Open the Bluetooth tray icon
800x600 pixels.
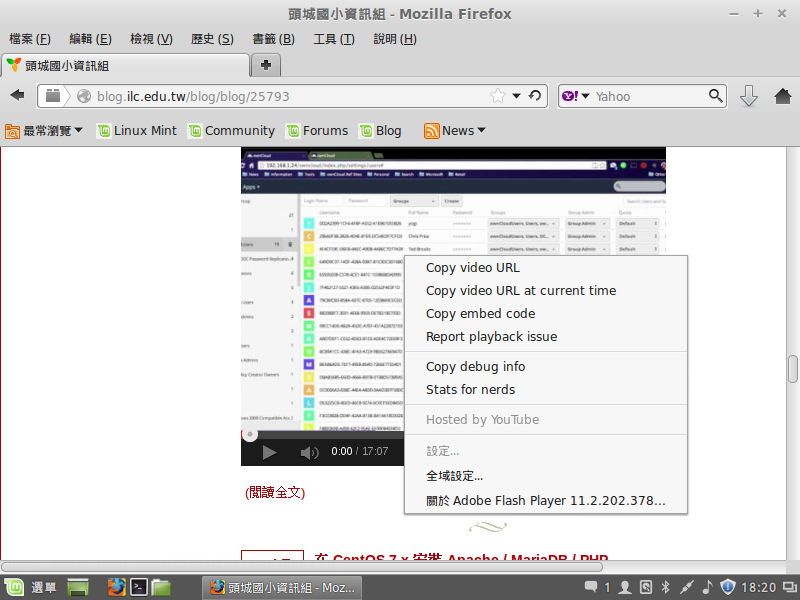665,587
